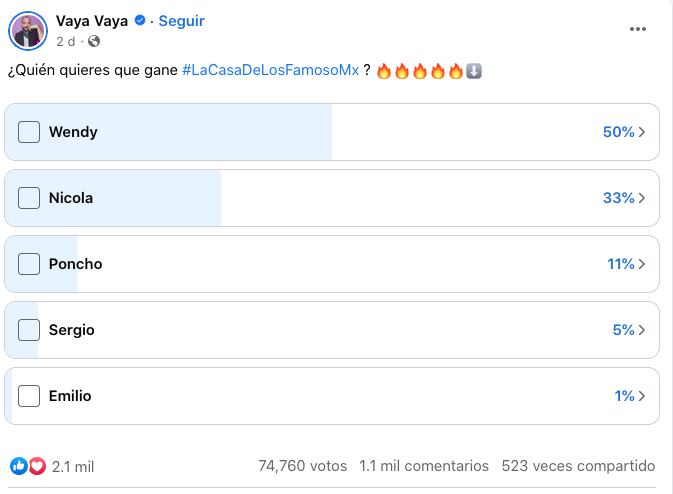Click the red heart reaction icon
The image size is (673, 494).
click(37, 466)
